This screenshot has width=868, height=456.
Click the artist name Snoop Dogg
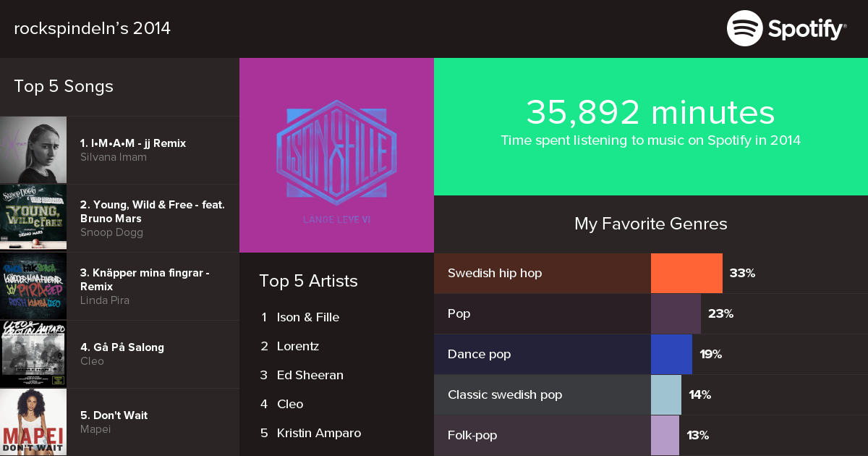(112, 232)
